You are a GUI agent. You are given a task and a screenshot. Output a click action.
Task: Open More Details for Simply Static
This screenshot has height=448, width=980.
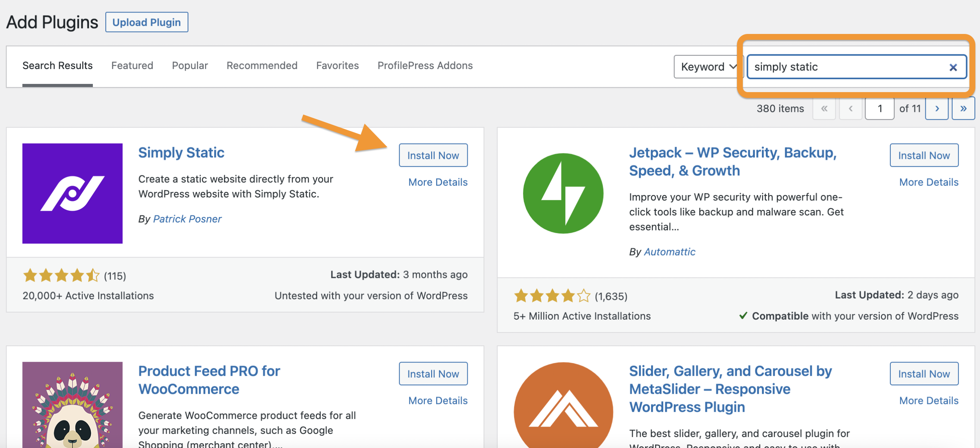[438, 182]
